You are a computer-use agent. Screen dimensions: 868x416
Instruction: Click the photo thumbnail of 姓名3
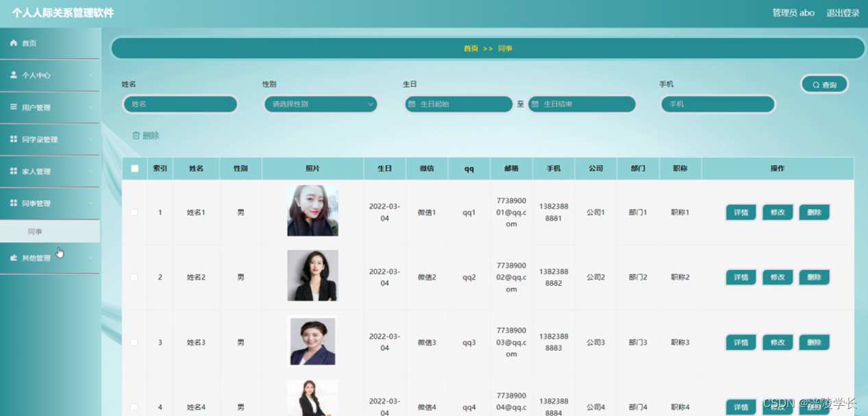pyautogui.click(x=312, y=341)
